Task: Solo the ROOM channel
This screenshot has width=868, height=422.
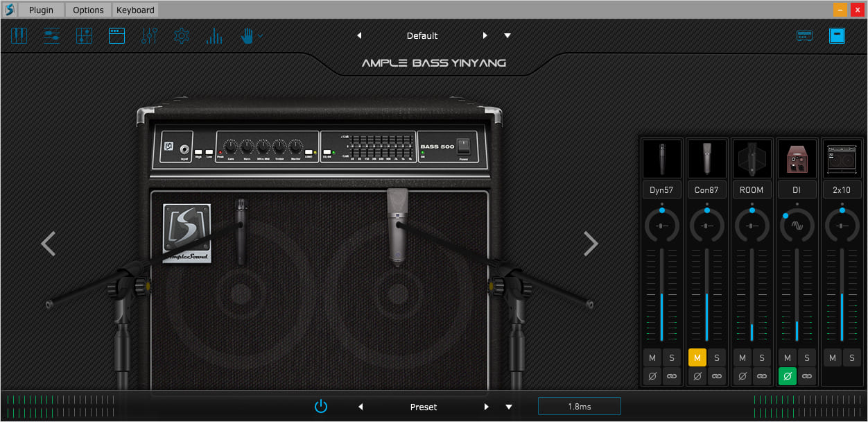Action: [x=761, y=357]
